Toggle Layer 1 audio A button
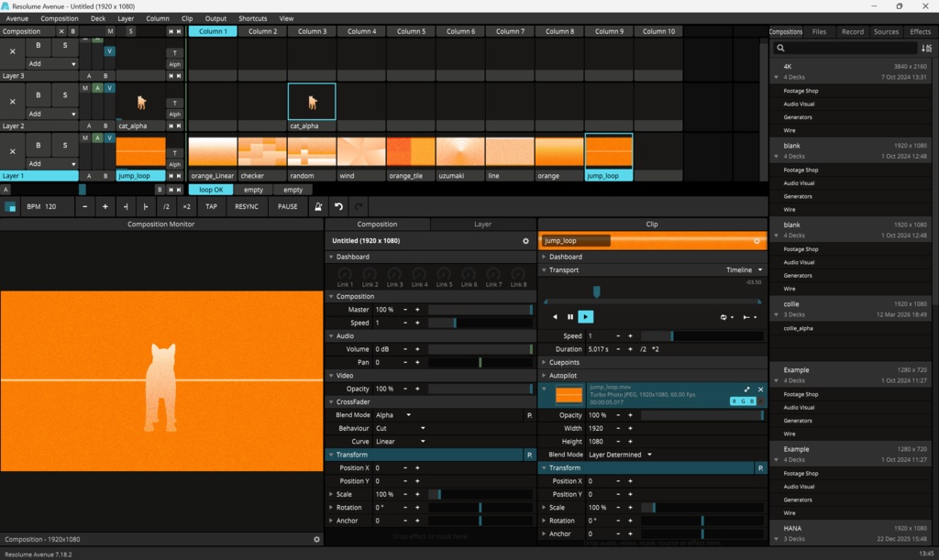Viewport: 939px width, 560px height. click(x=97, y=138)
